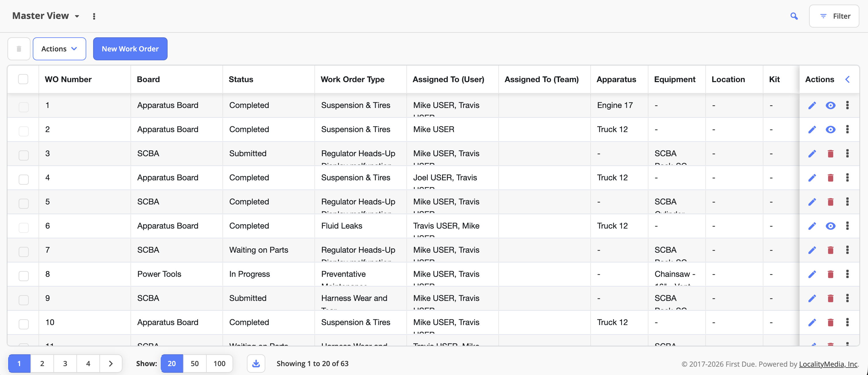Viewport: 868px width, 375px height.
Task: Edit work order 2 with pencil icon
Action: tap(812, 129)
